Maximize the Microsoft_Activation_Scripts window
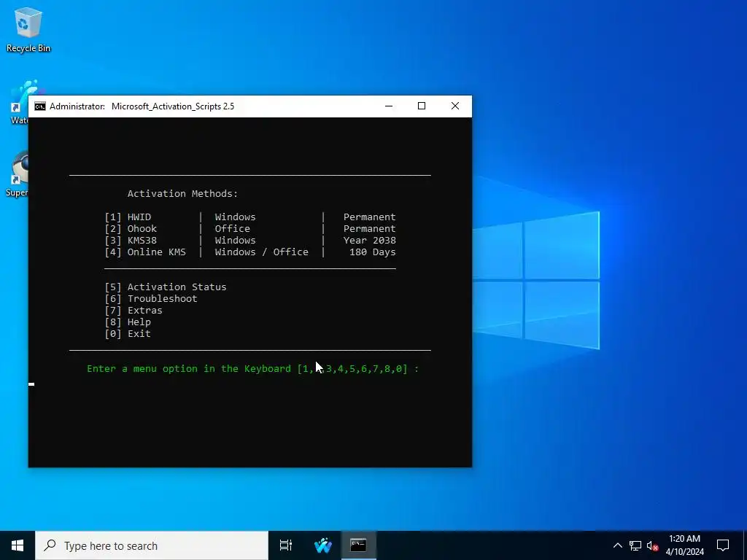The width and height of the screenshot is (747, 560). [x=422, y=106]
